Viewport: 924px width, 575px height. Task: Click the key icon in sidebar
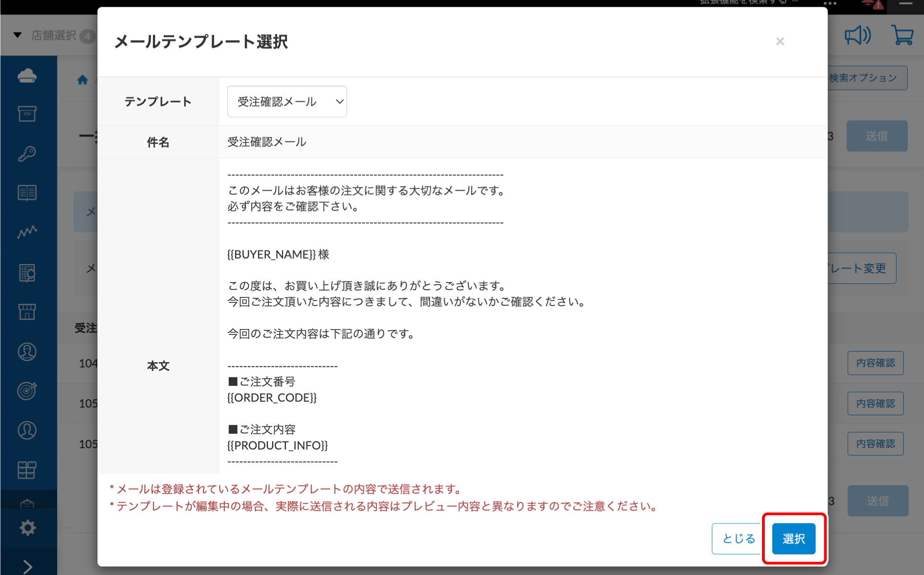27,154
